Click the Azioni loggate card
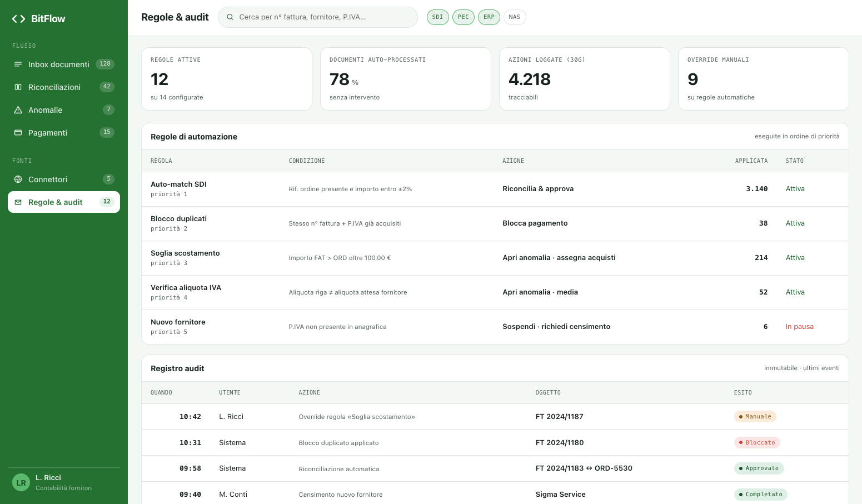The width and height of the screenshot is (862, 504). coord(585,79)
